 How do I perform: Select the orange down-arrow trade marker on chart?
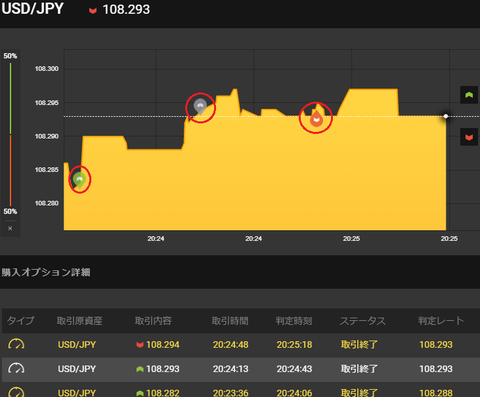pos(316,118)
